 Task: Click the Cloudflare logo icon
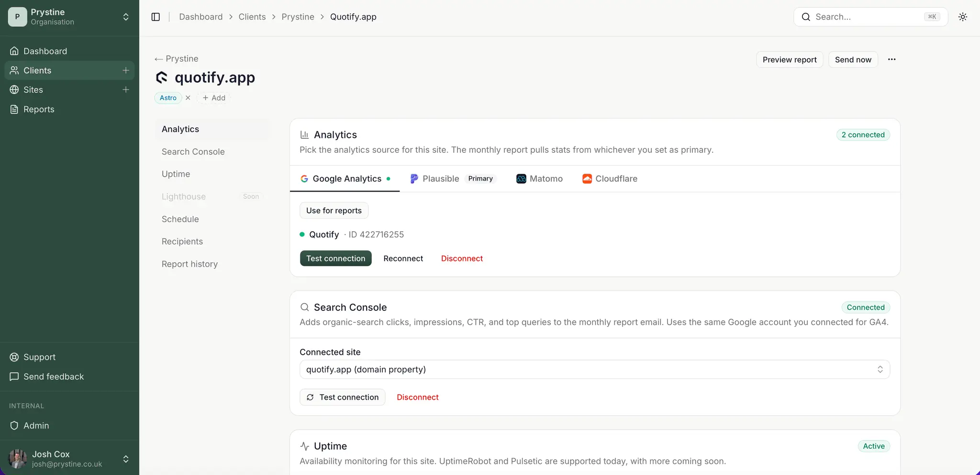coord(587,179)
